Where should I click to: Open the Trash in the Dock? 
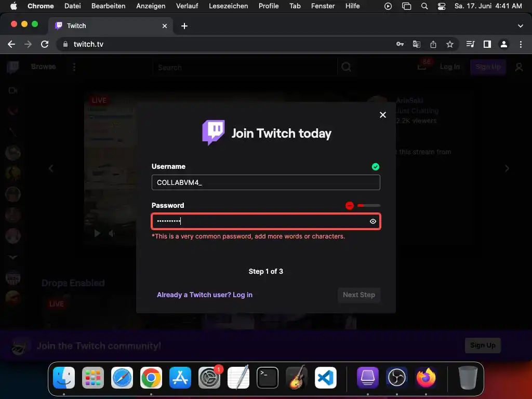point(468,378)
